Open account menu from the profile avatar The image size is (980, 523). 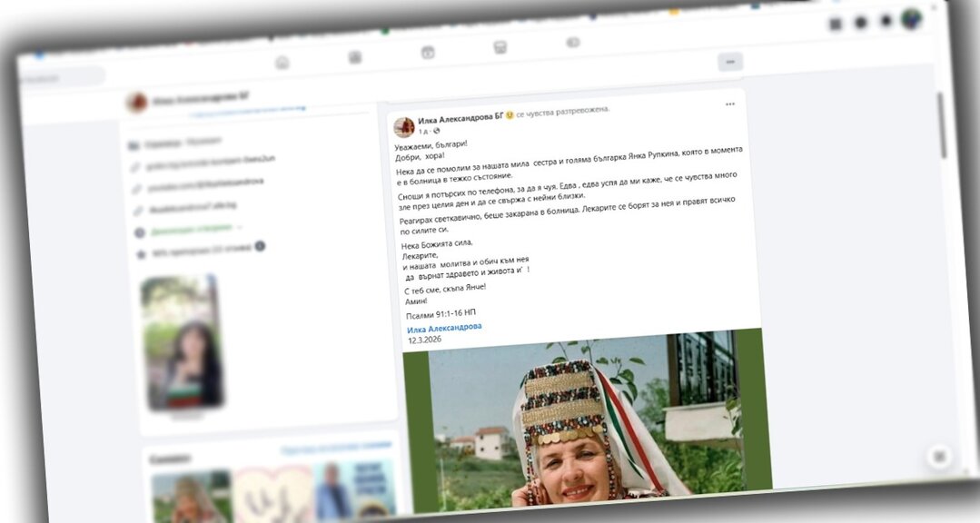click(x=912, y=19)
